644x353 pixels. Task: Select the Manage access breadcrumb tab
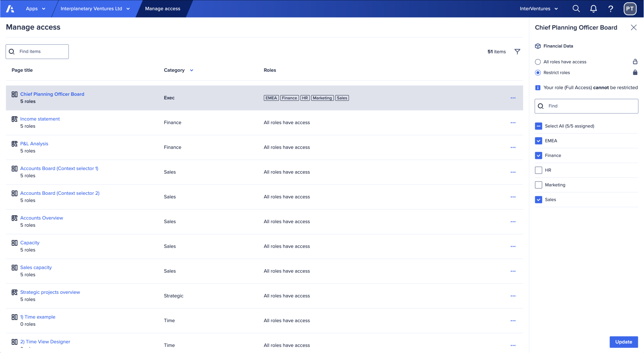pos(162,9)
